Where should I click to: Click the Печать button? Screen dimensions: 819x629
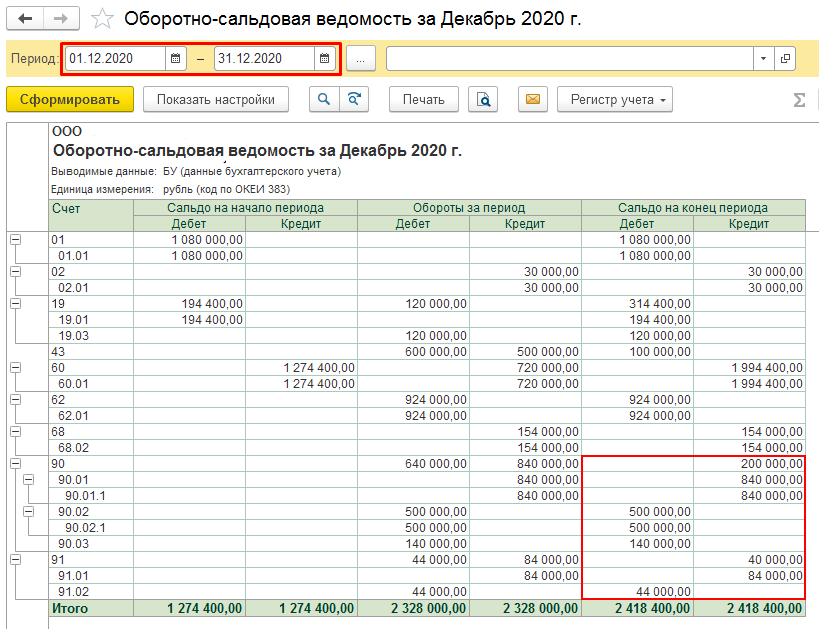(x=423, y=99)
